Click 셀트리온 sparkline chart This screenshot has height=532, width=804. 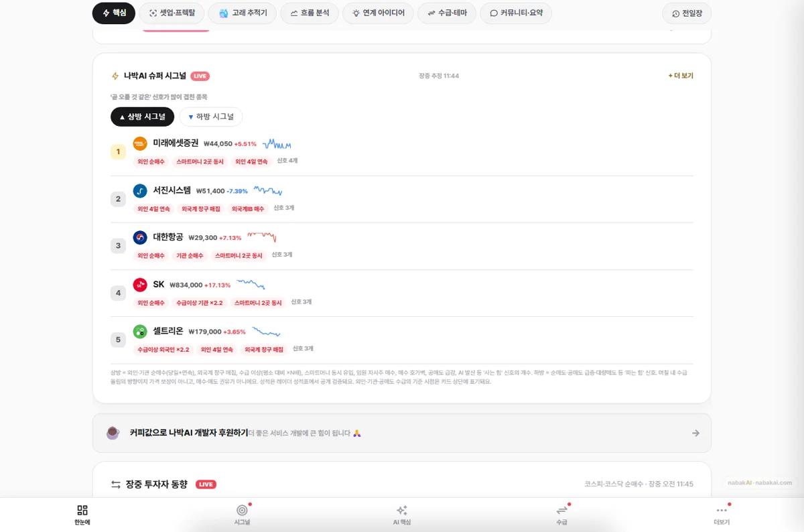[266, 332]
